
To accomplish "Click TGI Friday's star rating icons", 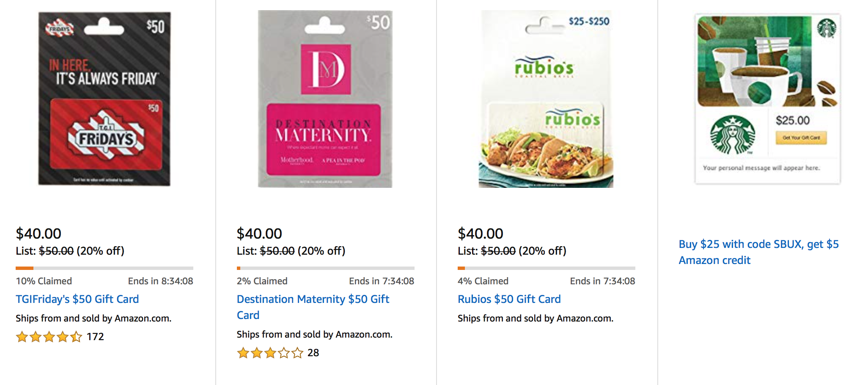I will [x=49, y=337].
